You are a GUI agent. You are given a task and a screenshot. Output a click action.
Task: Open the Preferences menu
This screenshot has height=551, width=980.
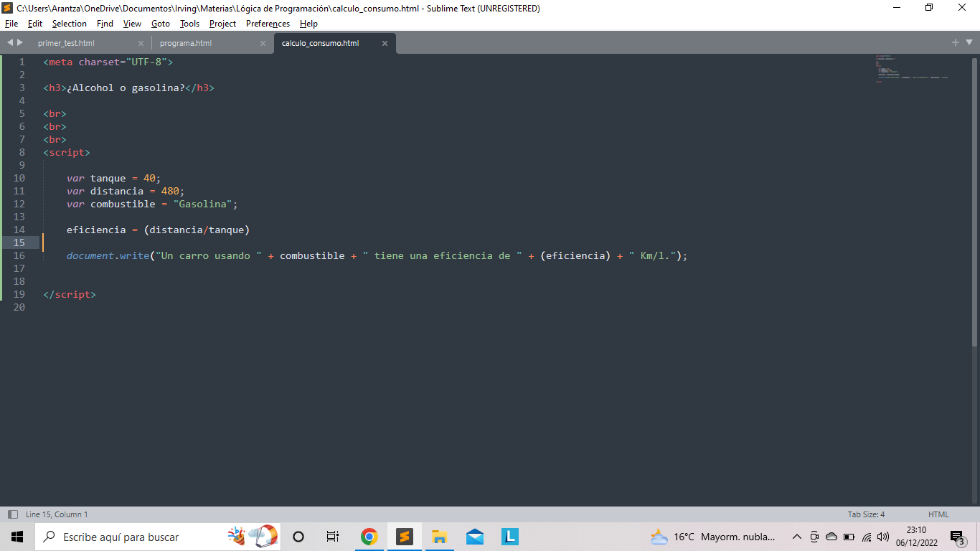coord(268,24)
